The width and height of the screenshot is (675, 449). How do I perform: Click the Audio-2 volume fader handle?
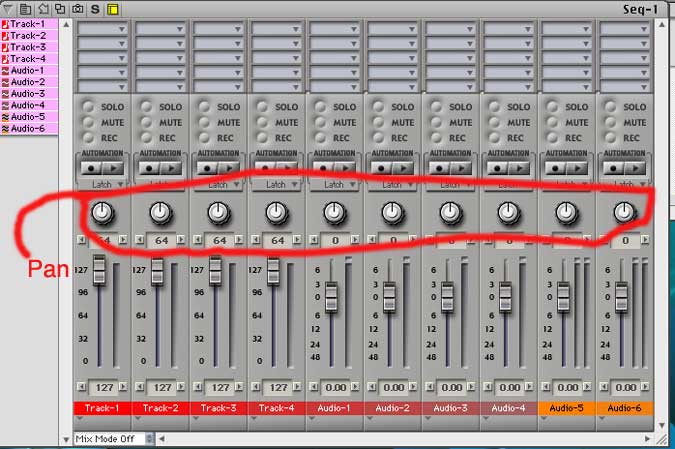click(x=390, y=297)
